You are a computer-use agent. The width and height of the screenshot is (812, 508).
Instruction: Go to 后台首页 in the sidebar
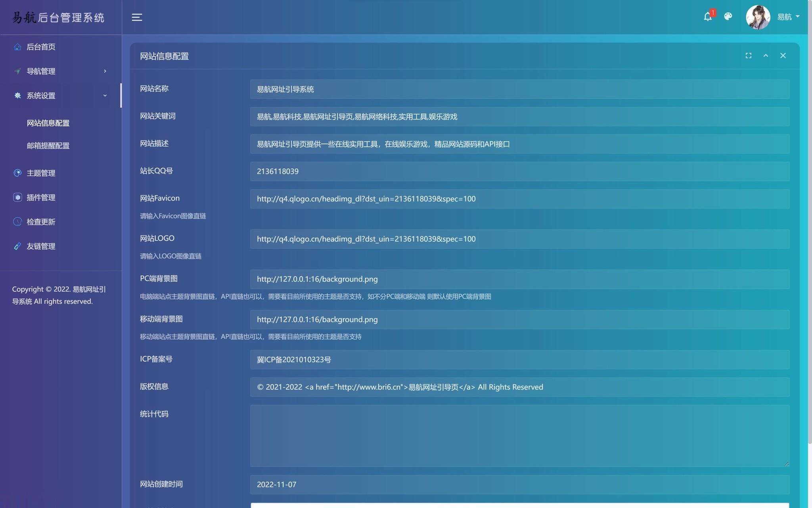click(41, 47)
